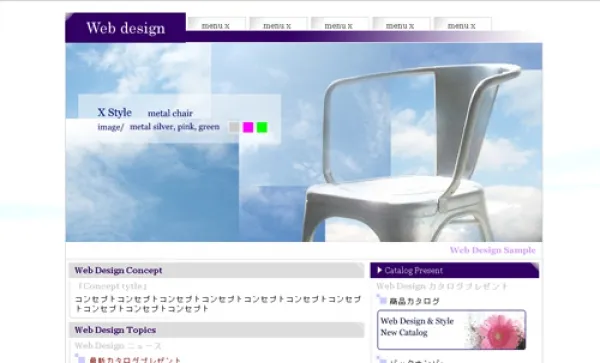Click the Web Design カタログプレゼント text
600x363 pixels.
coord(442,286)
